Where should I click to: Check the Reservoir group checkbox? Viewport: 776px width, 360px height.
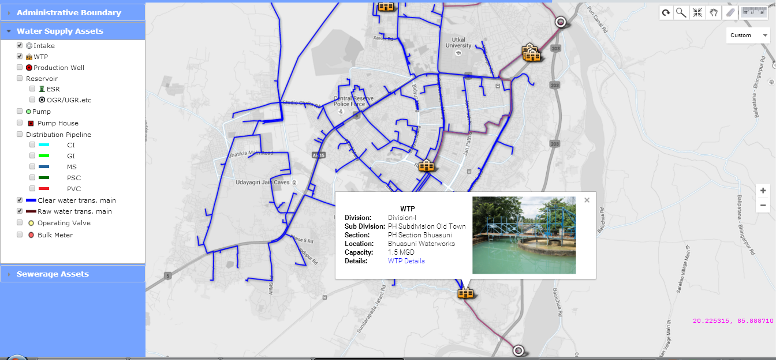point(20,78)
